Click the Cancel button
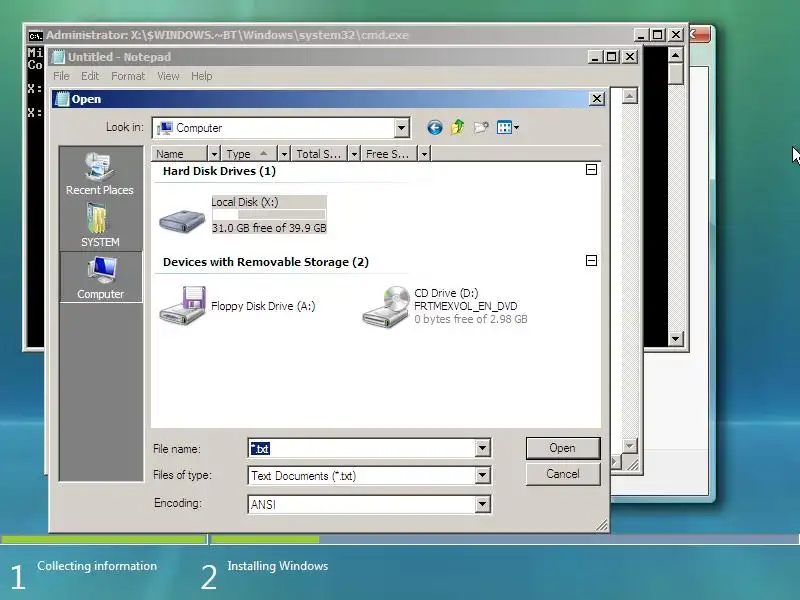The image size is (800, 600). [x=563, y=474]
